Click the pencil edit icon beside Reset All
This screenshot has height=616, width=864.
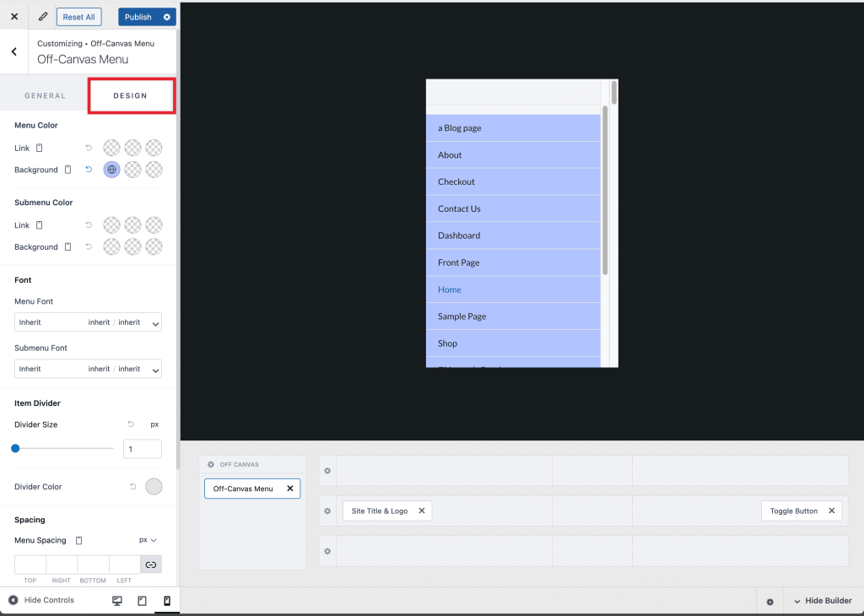point(43,17)
